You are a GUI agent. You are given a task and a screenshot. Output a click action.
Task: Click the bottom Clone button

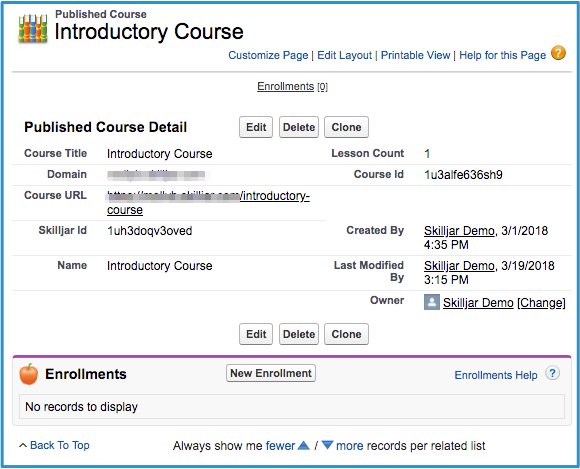click(346, 334)
